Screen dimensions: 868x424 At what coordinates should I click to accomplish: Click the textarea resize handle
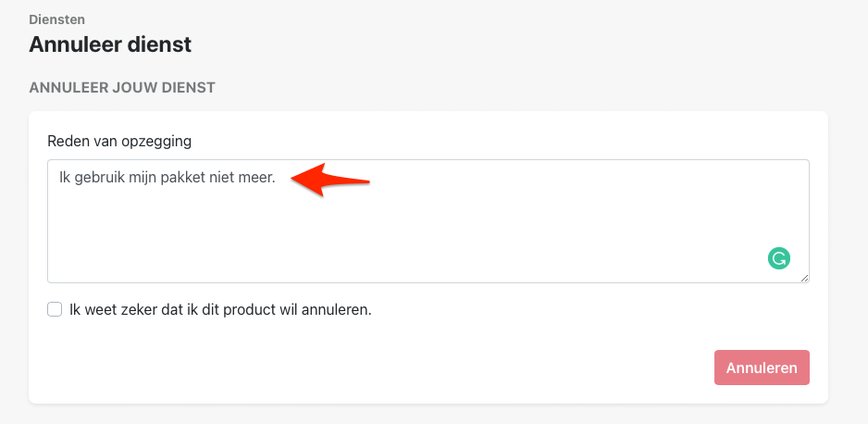805,278
